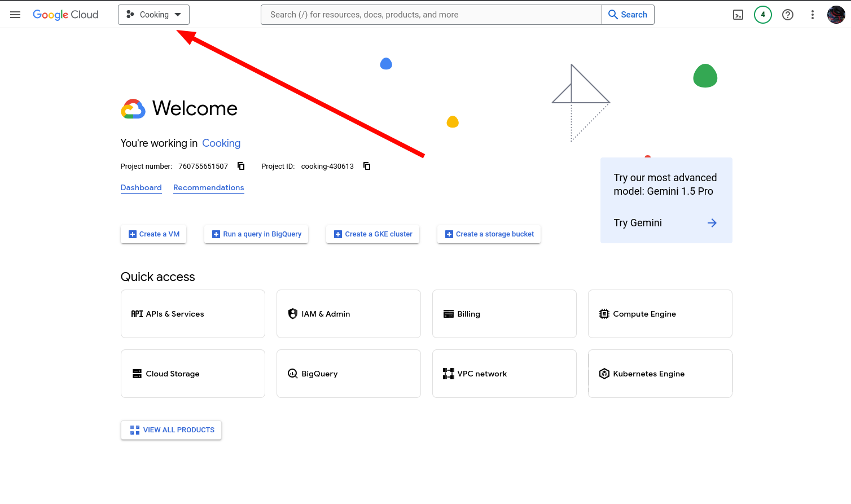The image size is (851, 504).
Task: Click the VPC network icon
Action: pos(449,374)
